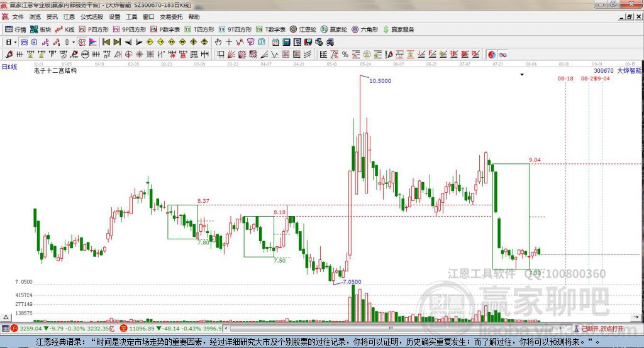Open the 9P四方形 tool
Screen dimensions: 644x348
tap(130, 30)
